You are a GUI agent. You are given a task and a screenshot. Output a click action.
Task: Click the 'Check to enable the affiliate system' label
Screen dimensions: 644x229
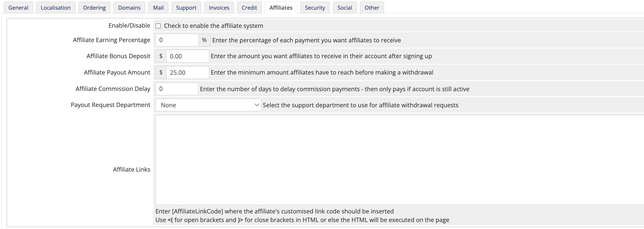[214, 26]
